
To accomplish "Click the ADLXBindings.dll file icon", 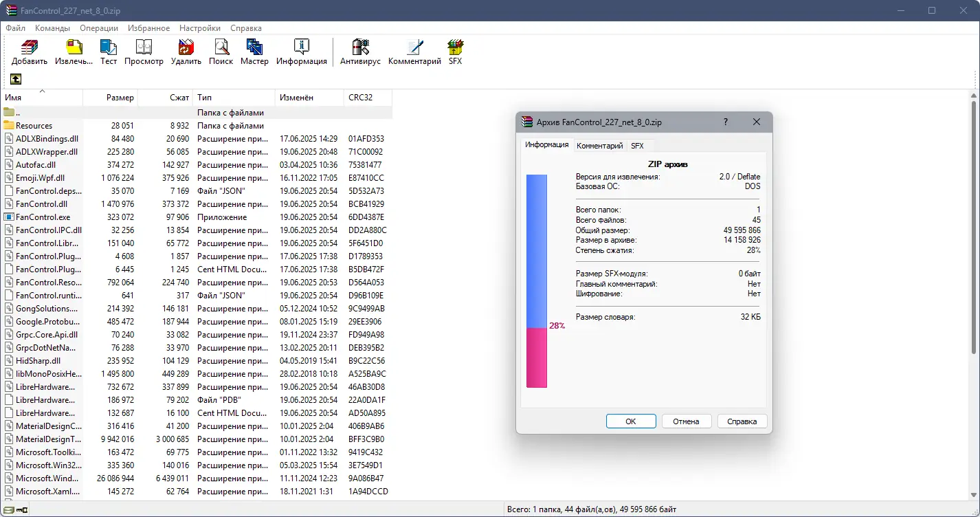I will pos(9,139).
